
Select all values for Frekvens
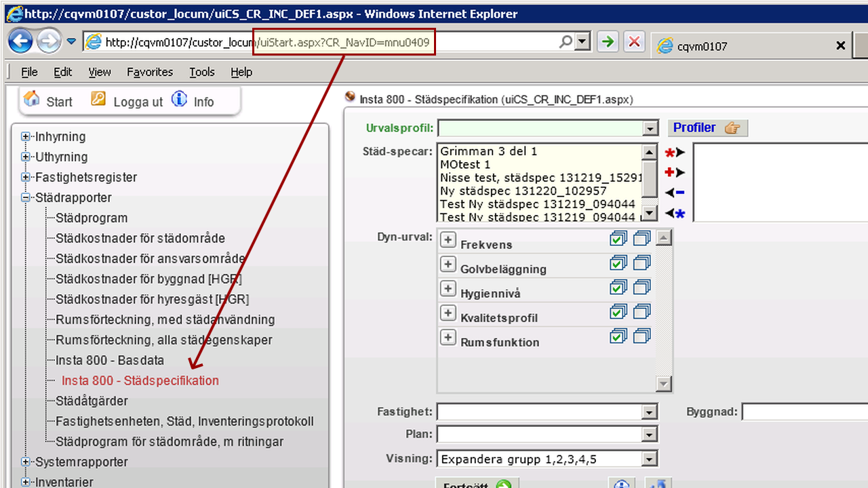tap(618, 239)
